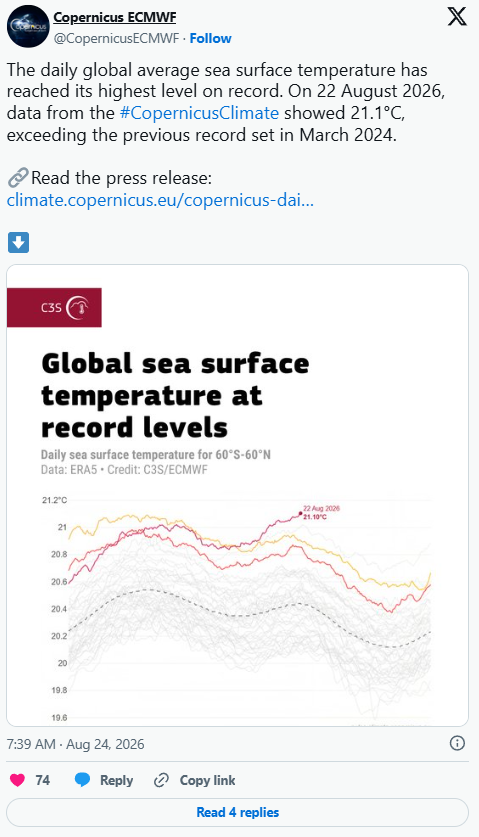Click the link emoji before Read the press release
This screenshot has height=837, width=479.
[18, 178]
